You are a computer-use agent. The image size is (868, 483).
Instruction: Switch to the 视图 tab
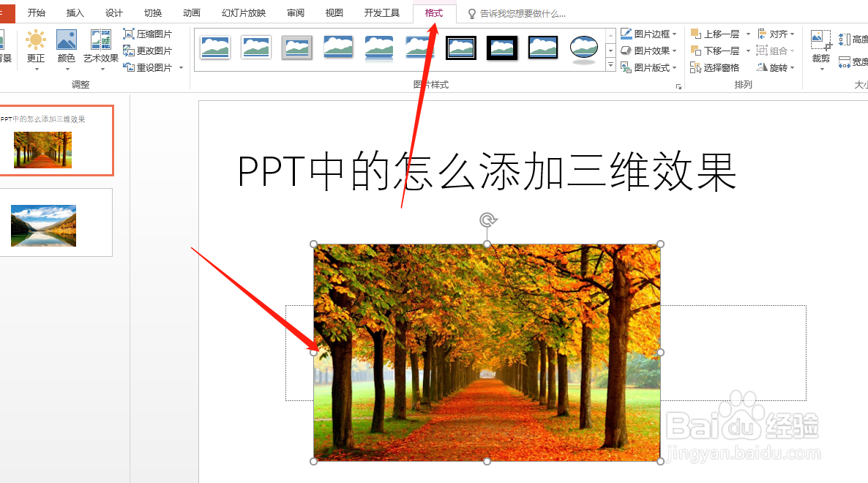coord(334,12)
